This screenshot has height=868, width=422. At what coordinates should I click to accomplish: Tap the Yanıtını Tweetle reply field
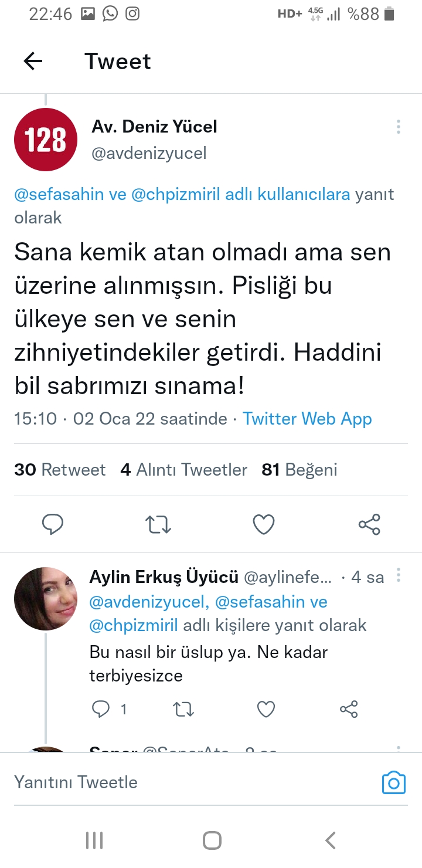tap(176, 782)
